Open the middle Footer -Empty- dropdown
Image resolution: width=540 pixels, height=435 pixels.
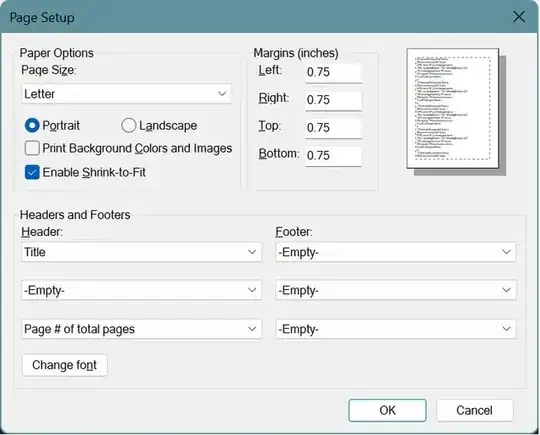click(395, 290)
